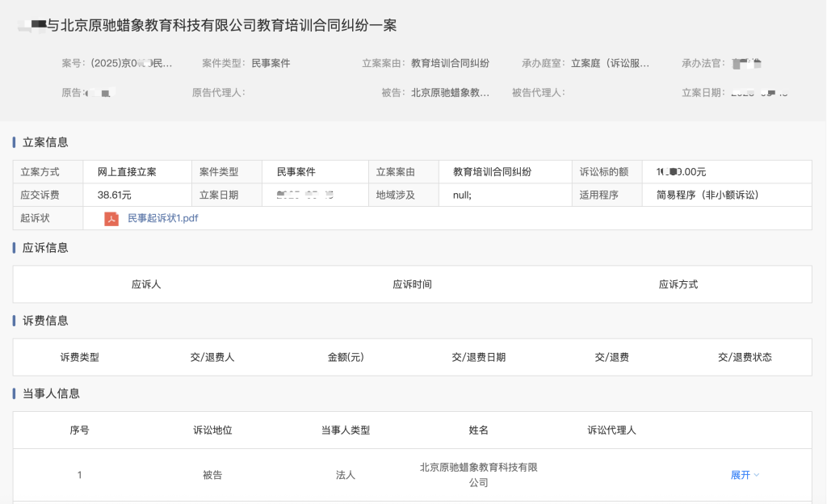Click the 38.61元 filing fee value
This screenshot has width=827, height=504.
[115, 195]
